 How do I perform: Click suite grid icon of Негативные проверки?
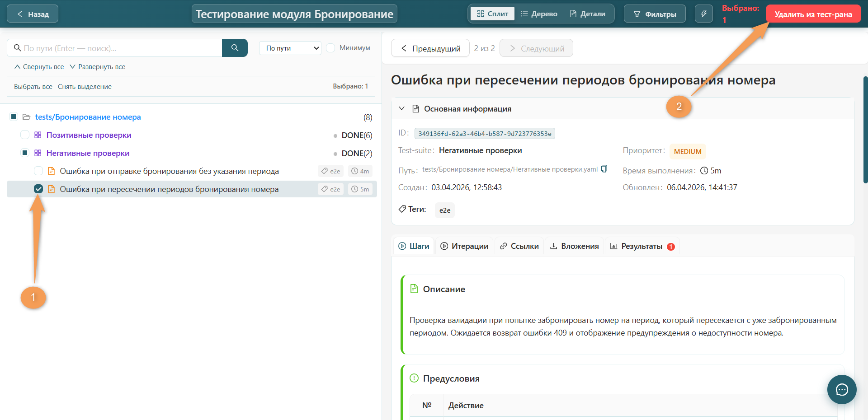38,153
